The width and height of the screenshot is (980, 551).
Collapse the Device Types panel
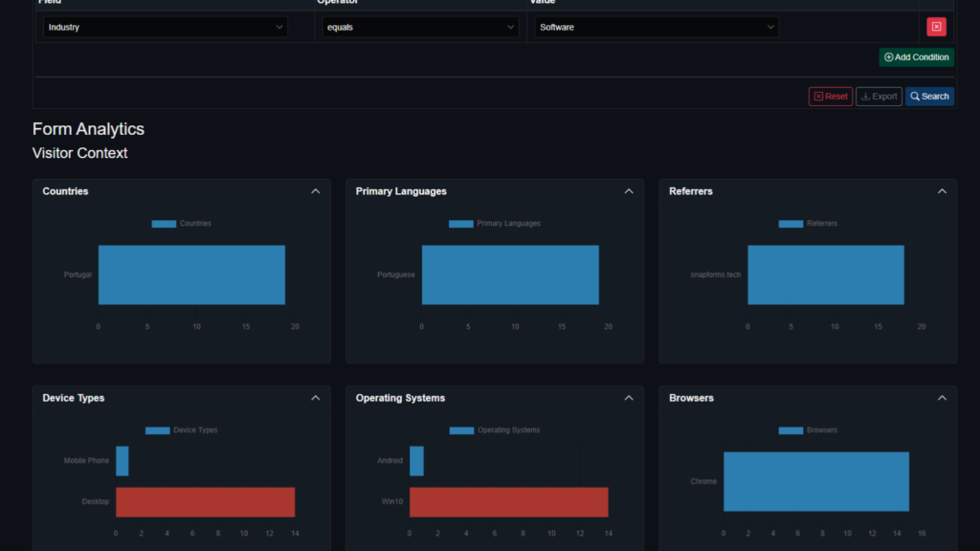pos(316,398)
